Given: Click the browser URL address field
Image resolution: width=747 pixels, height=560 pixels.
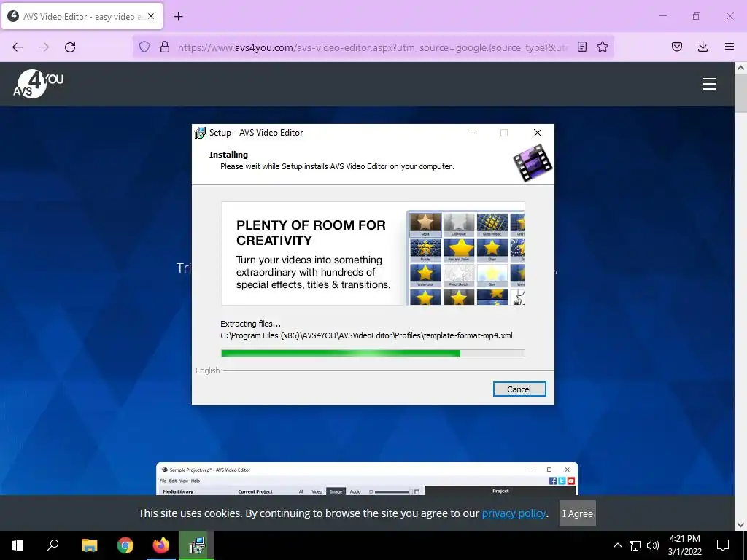Looking at the screenshot, I should click(x=373, y=47).
